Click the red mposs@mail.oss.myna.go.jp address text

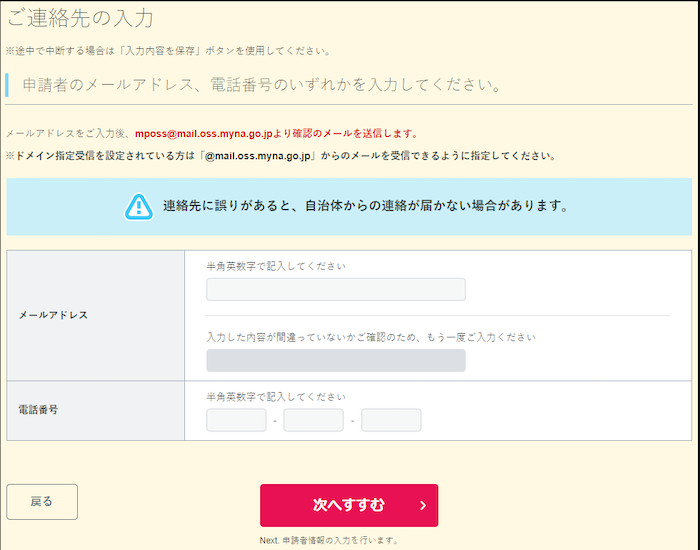click(x=211, y=133)
